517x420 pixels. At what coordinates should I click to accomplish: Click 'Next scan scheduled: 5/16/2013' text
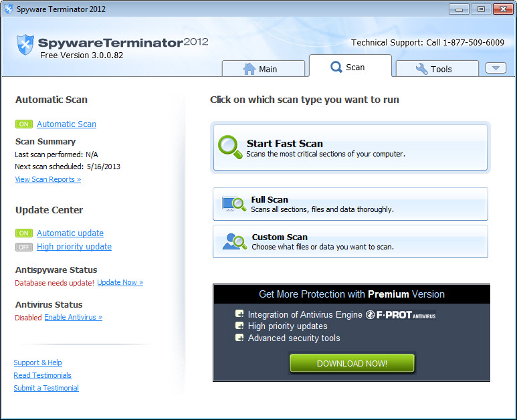[68, 167]
